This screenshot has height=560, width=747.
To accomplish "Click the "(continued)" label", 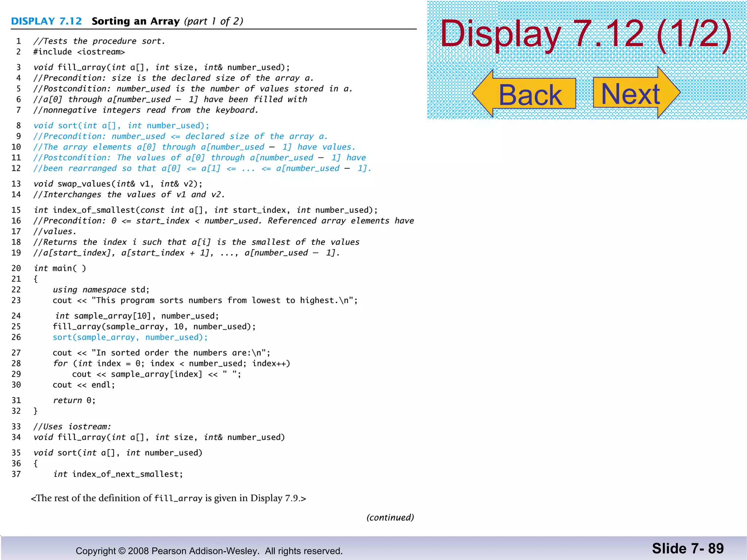I will (x=390, y=517).
